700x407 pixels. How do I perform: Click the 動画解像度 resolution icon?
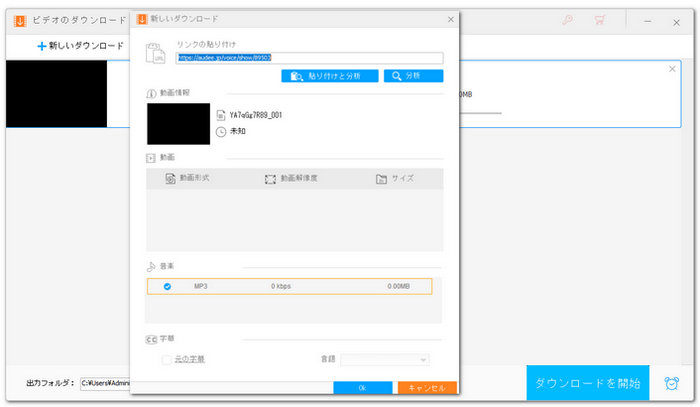click(270, 179)
